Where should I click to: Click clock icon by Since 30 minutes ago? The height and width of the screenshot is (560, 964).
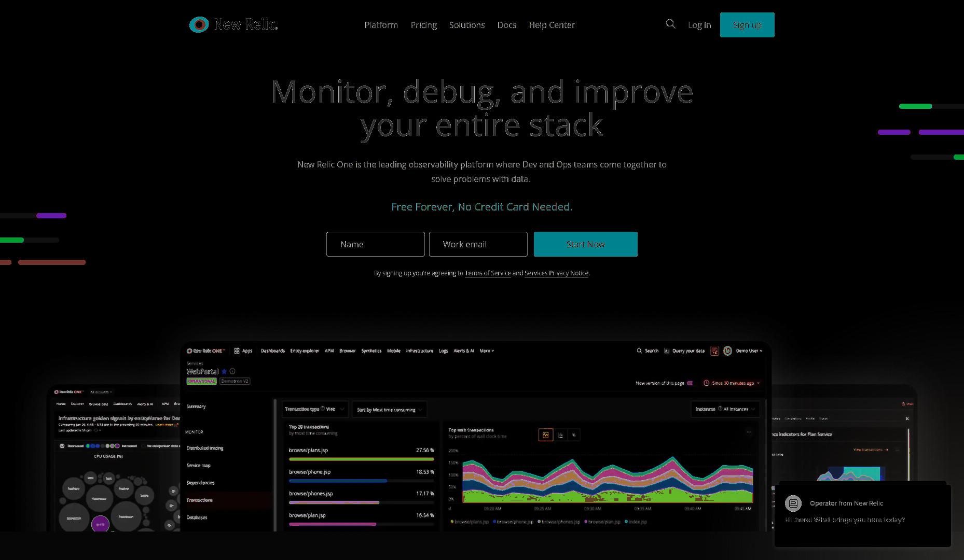pyautogui.click(x=706, y=383)
